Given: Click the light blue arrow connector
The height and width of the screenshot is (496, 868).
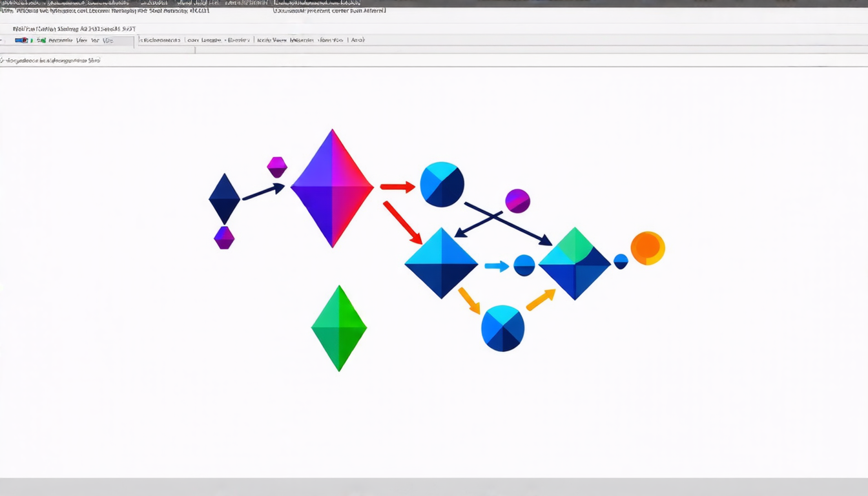Looking at the screenshot, I should (497, 266).
